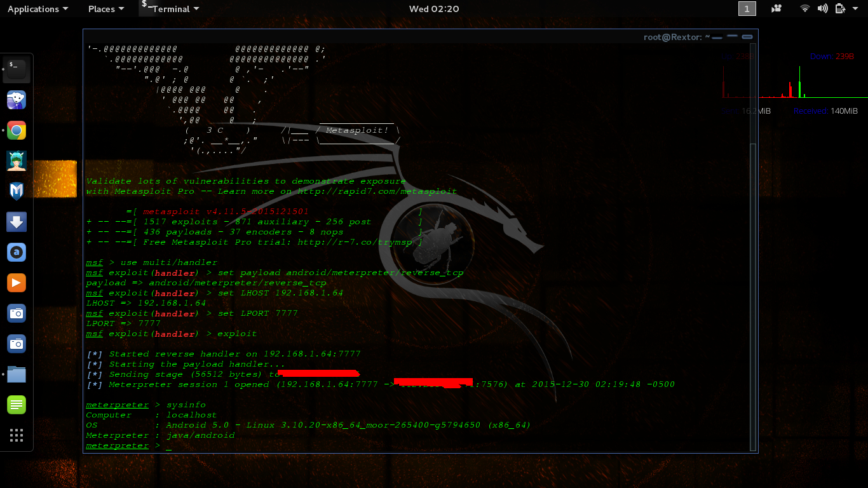This screenshot has width=868, height=488.
Task: Click 'Meterpreter : java/android' output line
Action: click(x=160, y=435)
